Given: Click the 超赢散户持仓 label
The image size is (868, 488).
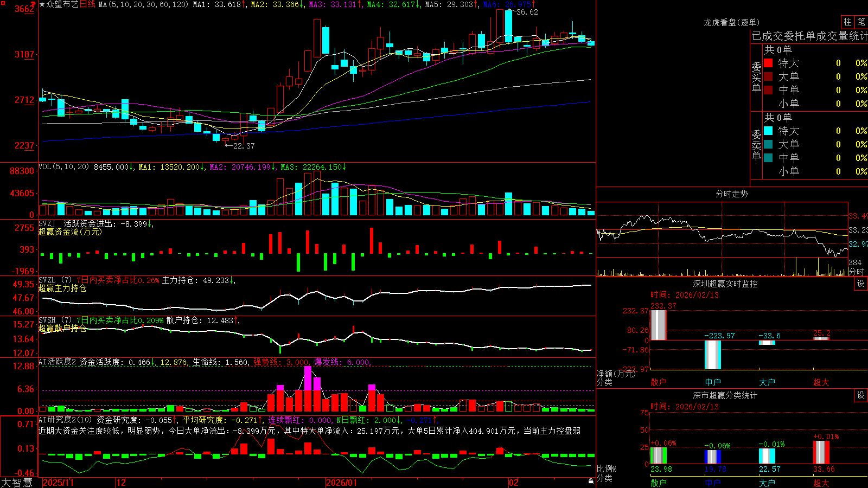Looking at the screenshot, I should [x=62, y=328].
